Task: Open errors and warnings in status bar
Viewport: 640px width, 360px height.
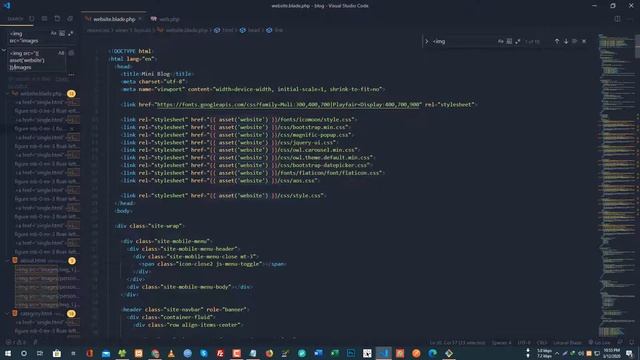Action: (x=15, y=342)
